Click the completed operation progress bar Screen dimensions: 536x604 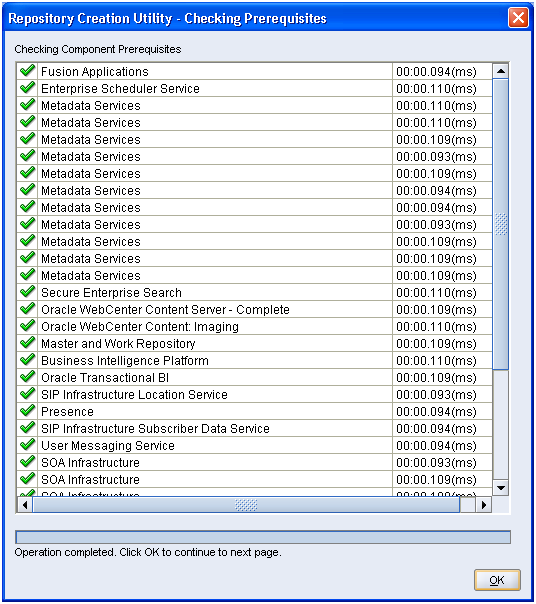coord(263,537)
